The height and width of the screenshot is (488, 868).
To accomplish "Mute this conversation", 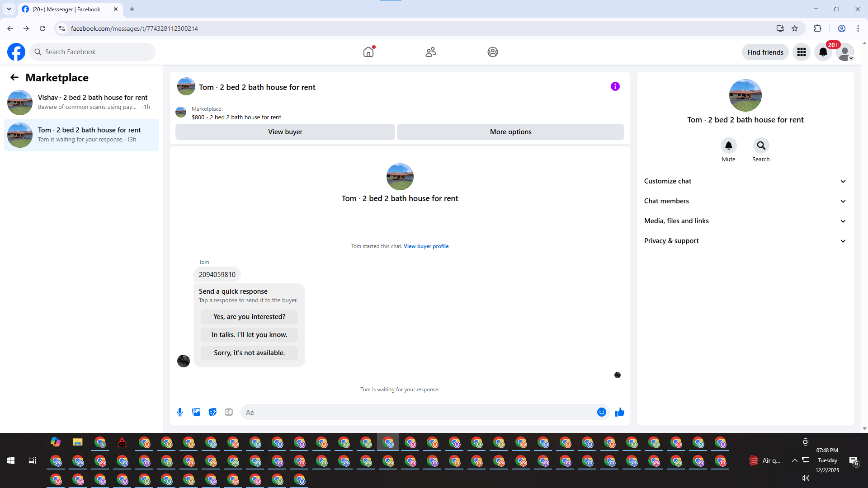I will [x=728, y=145].
